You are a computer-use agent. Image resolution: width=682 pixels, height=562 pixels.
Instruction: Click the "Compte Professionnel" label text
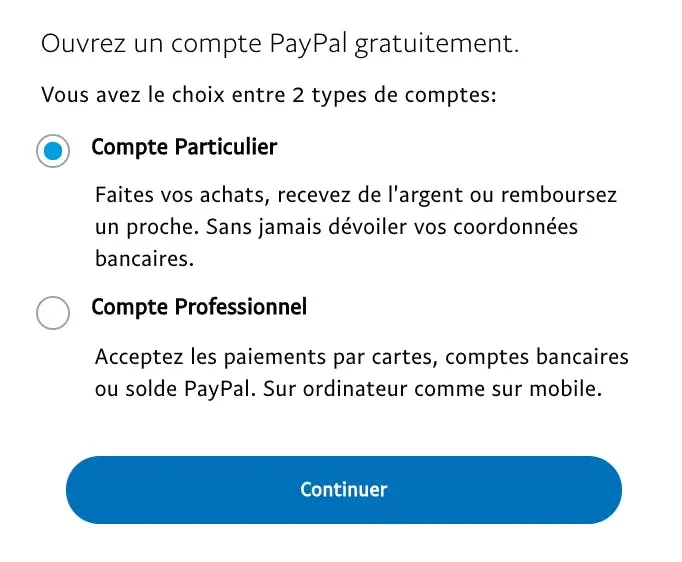pos(199,306)
